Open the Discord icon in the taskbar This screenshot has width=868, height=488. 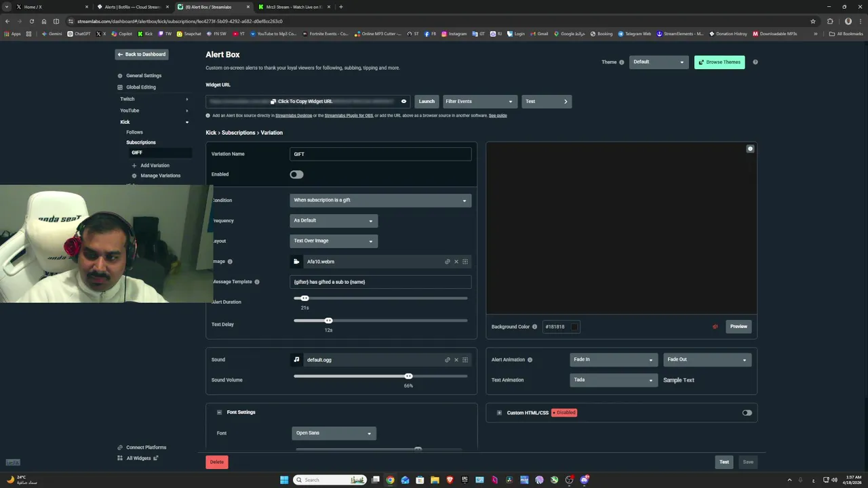tap(584, 480)
